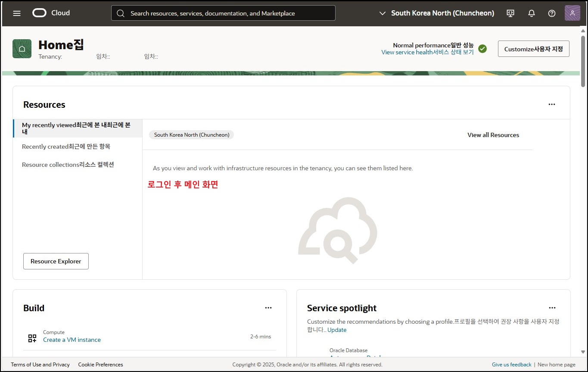Click Create a VM instance link
The height and width of the screenshot is (372, 588).
pyautogui.click(x=72, y=340)
